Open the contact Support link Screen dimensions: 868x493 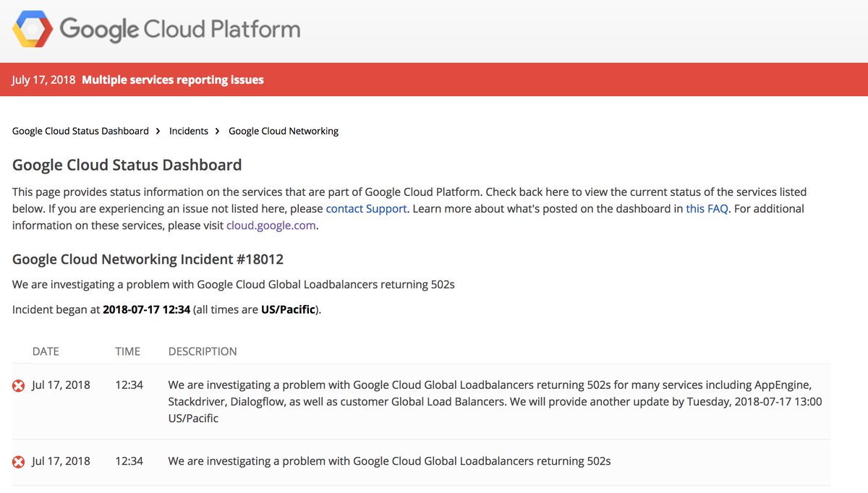366,208
